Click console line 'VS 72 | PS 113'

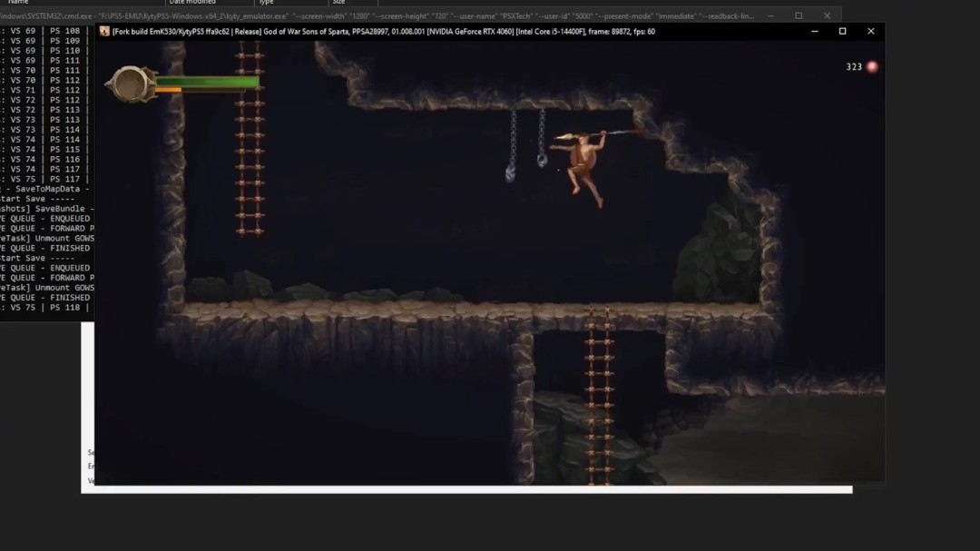[44, 110]
